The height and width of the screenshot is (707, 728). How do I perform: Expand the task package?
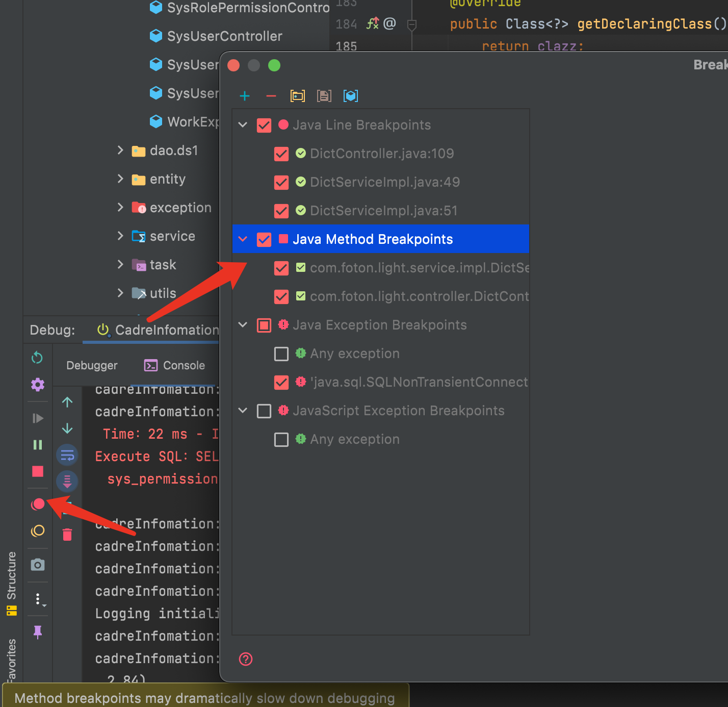[x=120, y=264]
